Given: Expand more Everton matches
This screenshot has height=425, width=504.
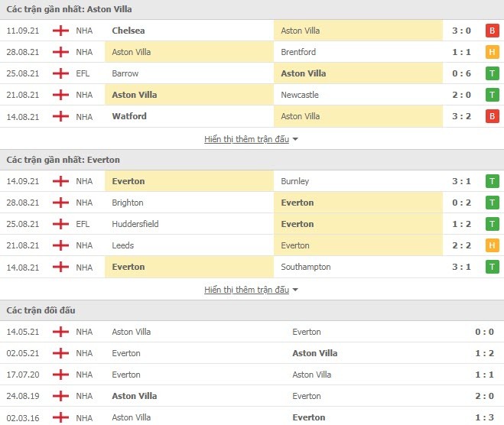Looking at the screenshot, I should [251, 290].
